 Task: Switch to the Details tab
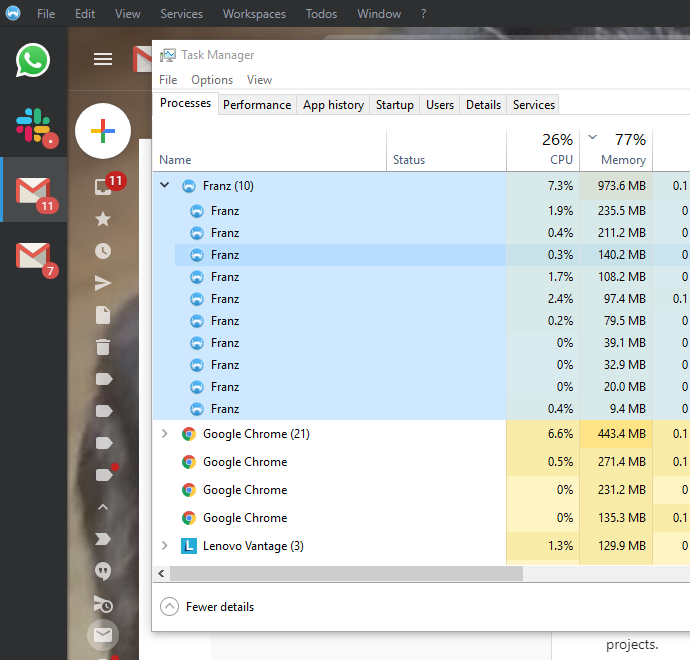(x=483, y=105)
